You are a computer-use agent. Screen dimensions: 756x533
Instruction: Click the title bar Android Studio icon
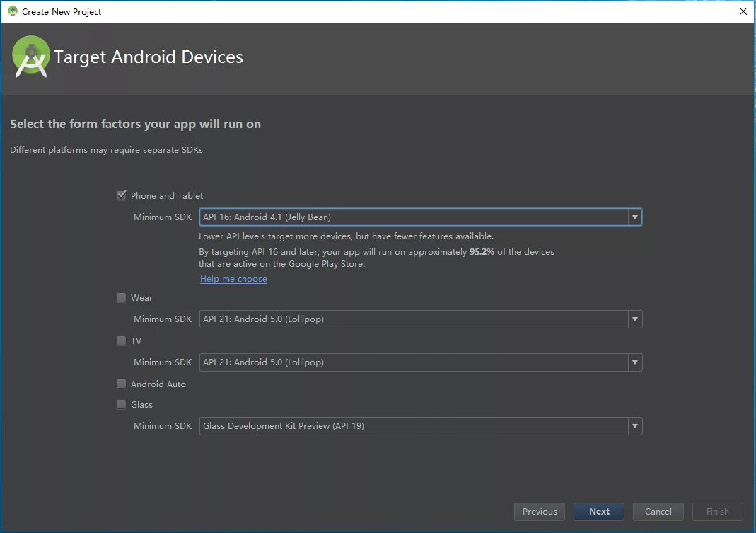pyautogui.click(x=13, y=11)
